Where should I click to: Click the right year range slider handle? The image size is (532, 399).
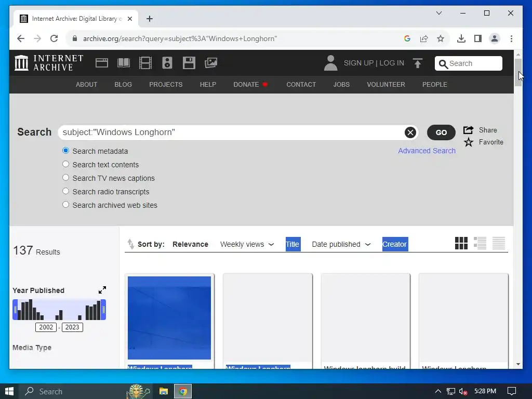pyautogui.click(x=103, y=310)
